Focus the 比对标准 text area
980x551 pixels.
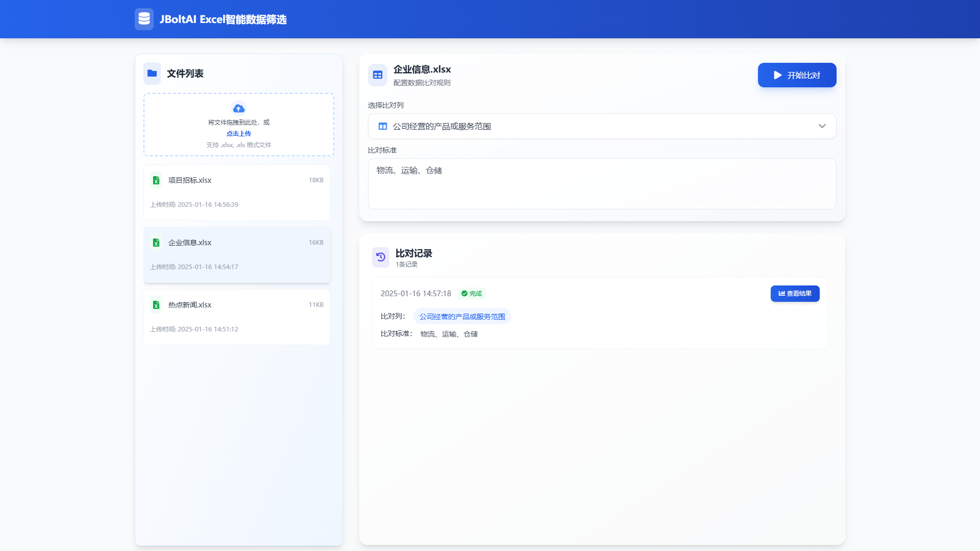click(602, 184)
